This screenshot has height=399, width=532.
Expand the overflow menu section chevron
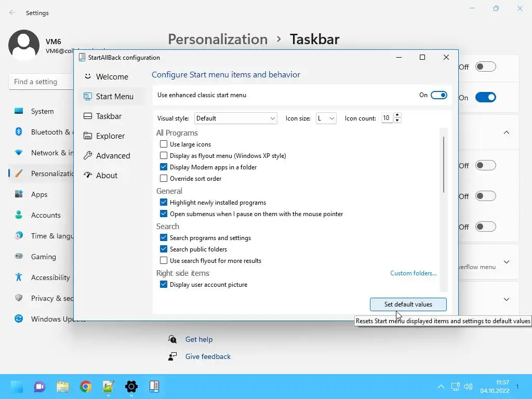click(x=506, y=262)
